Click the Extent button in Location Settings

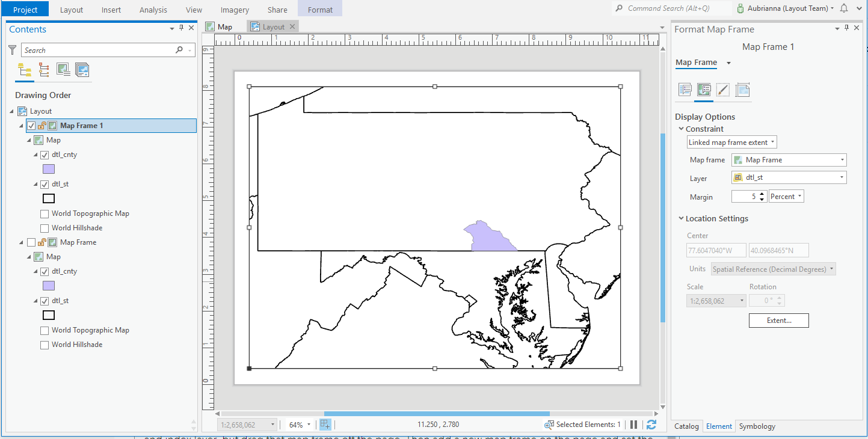coord(778,321)
